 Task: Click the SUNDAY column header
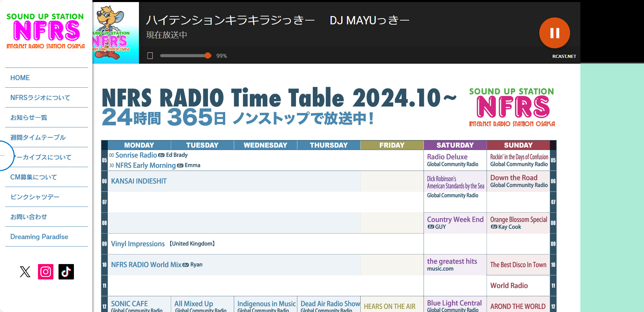[x=518, y=145]
